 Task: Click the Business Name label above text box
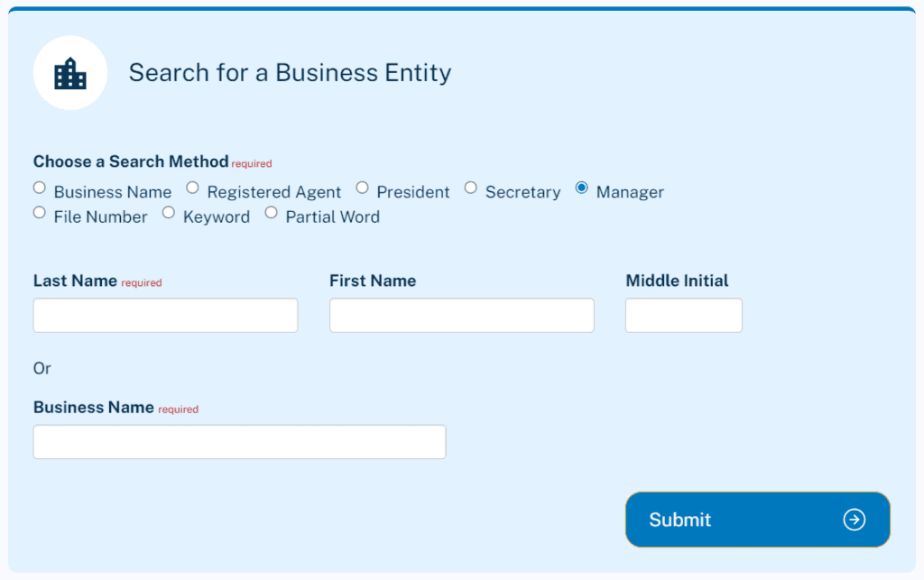click(93, 407)
